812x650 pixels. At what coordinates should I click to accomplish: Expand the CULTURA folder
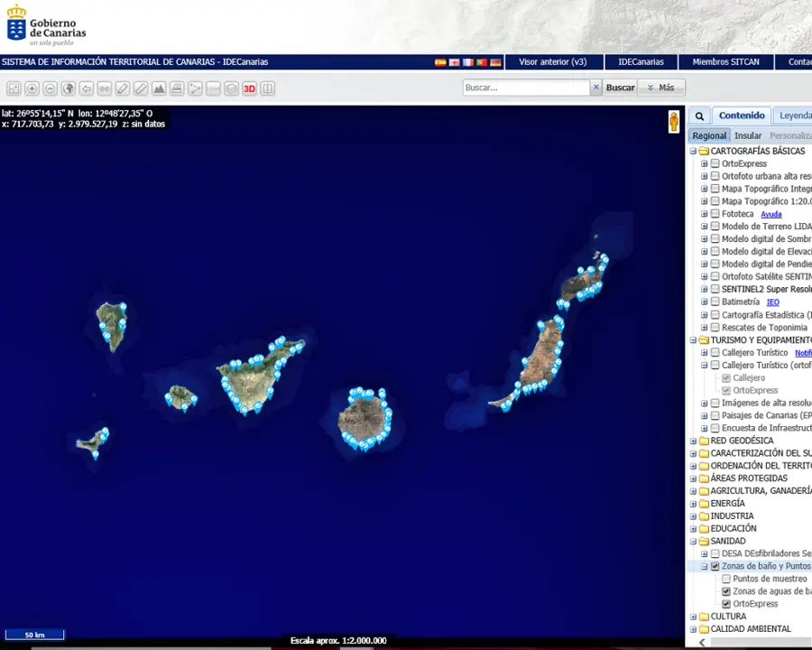694,617
